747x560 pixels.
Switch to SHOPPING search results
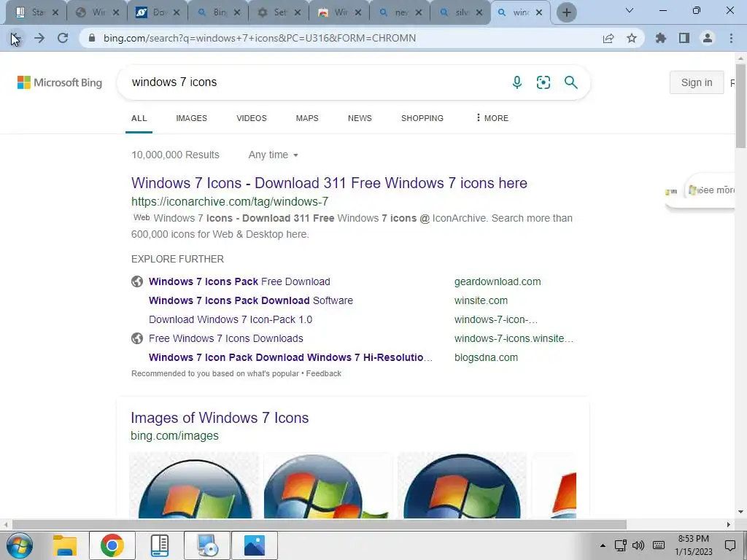coord(422,118)
